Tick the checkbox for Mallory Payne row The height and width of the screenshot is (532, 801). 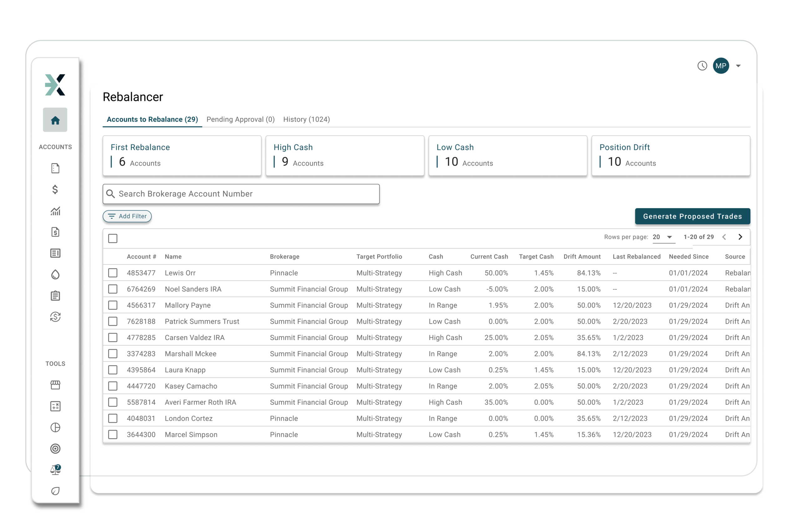pos(113,305)
